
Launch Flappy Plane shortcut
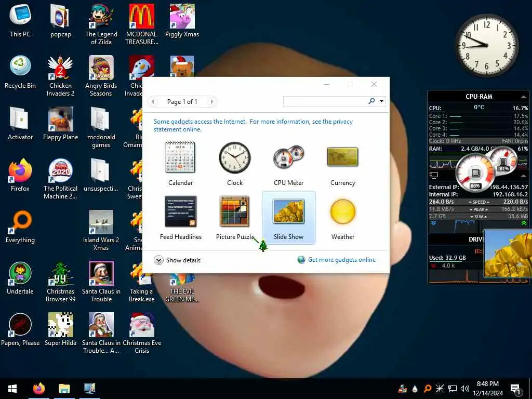click(60, 124)
